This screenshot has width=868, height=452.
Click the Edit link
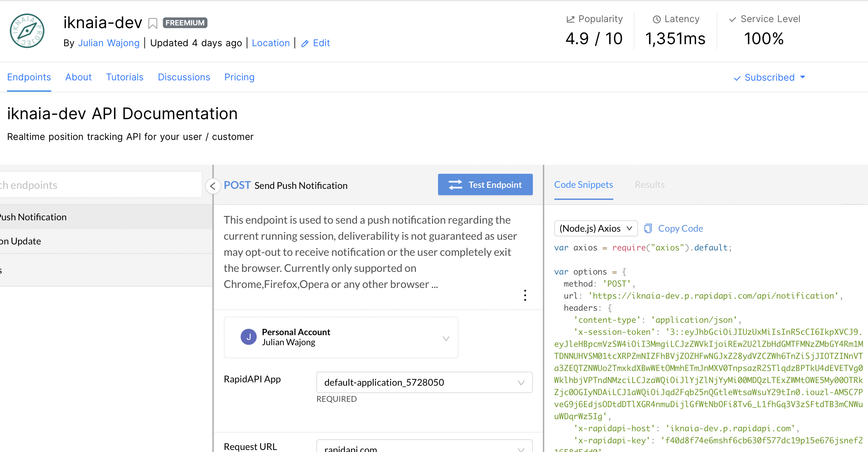321,43
